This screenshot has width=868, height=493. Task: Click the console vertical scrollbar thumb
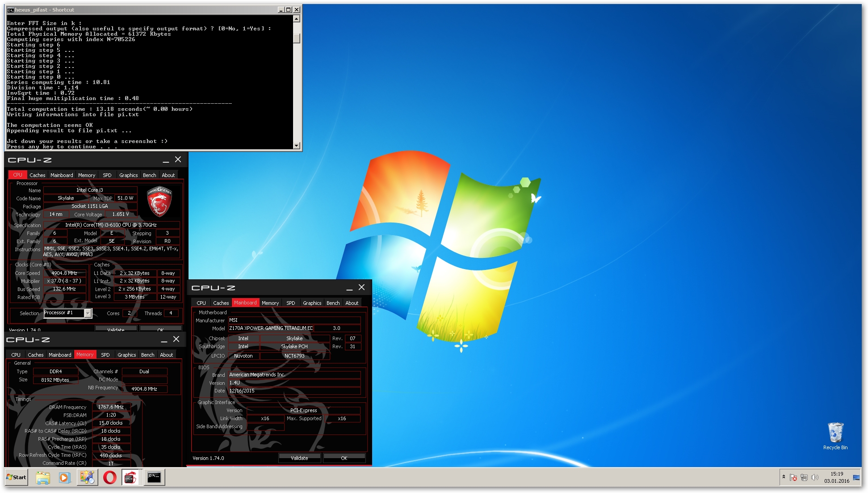click(x=297, y=38)
